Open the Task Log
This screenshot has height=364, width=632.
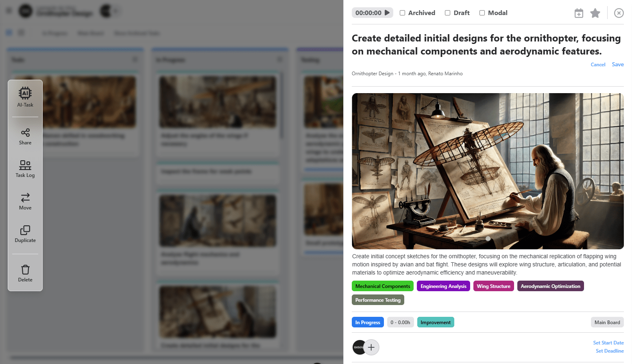point(25,169)
